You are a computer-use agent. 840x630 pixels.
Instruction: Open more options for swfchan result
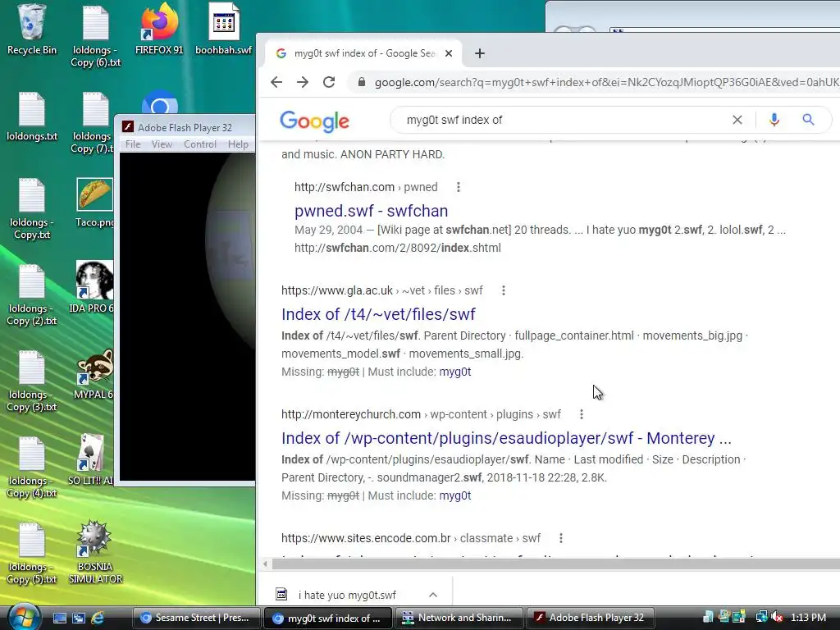click(x=458, y=187)
